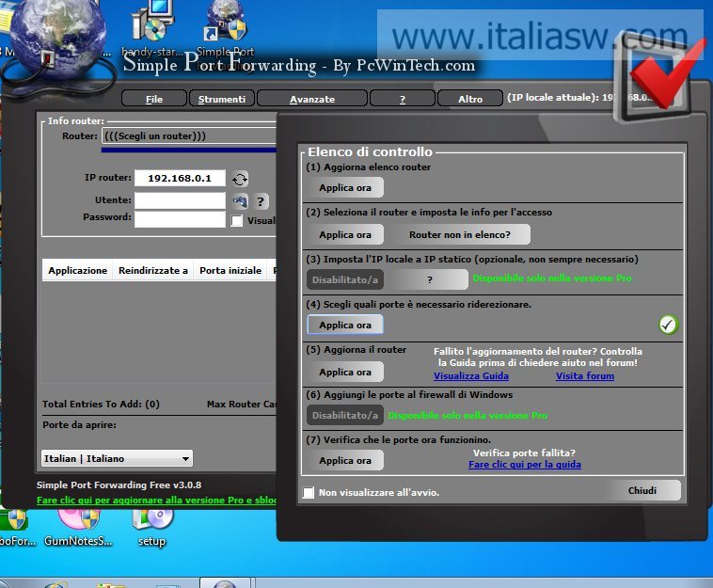
Task: Open the setup desktop icon
Action: pyautogui.click(x=151, y=529)
